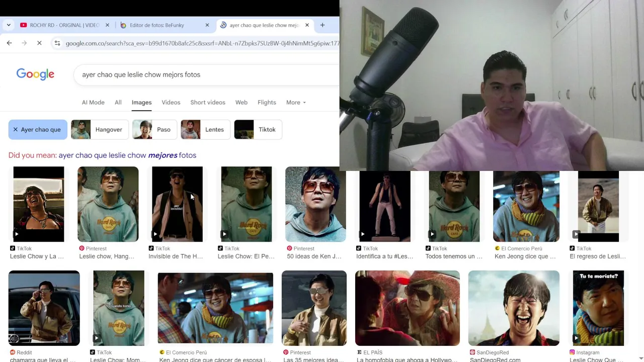Open 'Leslie Chow y La ...' TikTok thumbnail
Image resolution: width=644 pixels, height=362 pixels.
pos(39,204)
